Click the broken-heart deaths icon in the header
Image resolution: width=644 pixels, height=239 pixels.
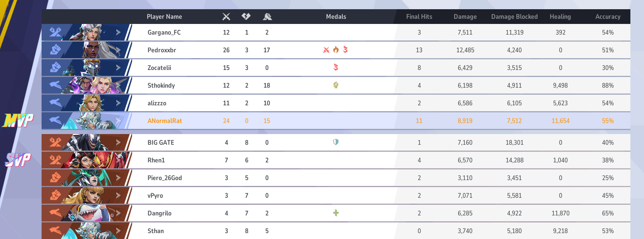tap(246, 17)
